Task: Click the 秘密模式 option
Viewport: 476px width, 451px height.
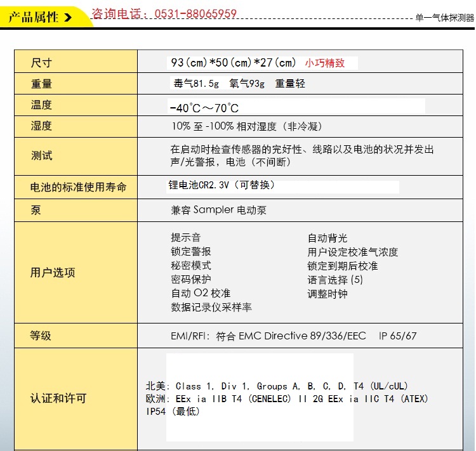Action: (190, 266)
